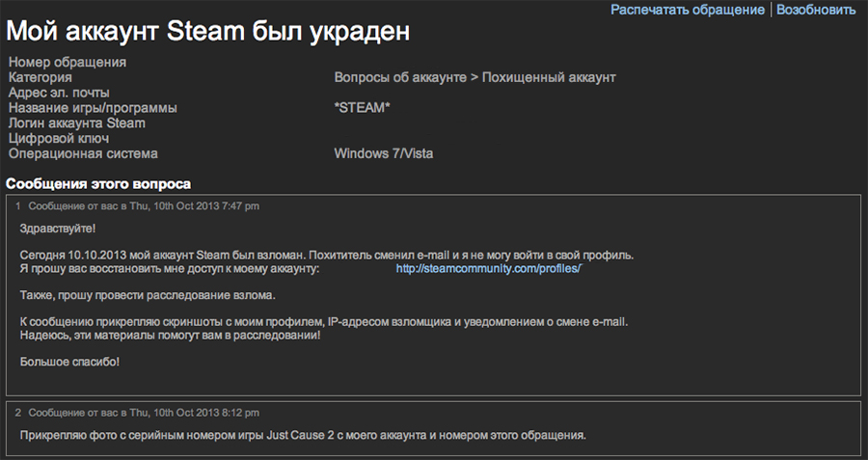The height and width of the screenshot is (460, 868).
Task: Click the 'Адрес эл. почты' label
Action: (59, 93)
